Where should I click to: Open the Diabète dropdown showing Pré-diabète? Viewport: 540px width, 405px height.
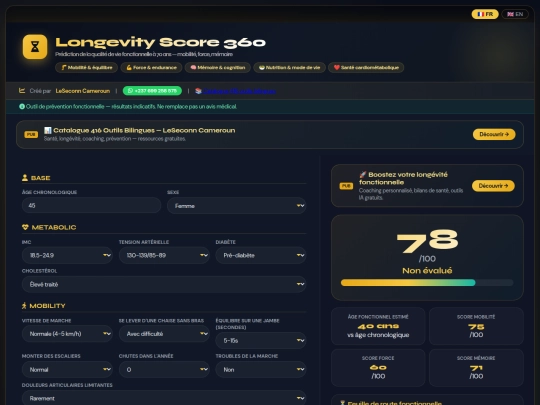pyautogui.click(x=261, y=255)
